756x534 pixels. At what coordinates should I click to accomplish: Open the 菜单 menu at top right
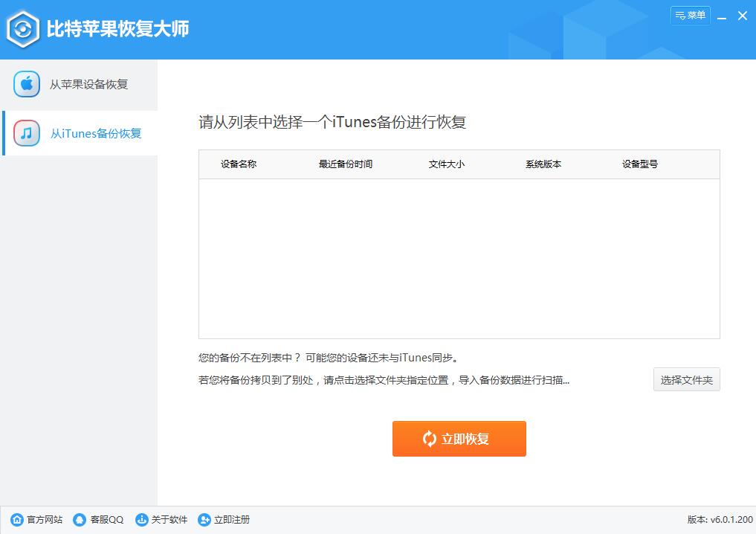tap(690, 15)
